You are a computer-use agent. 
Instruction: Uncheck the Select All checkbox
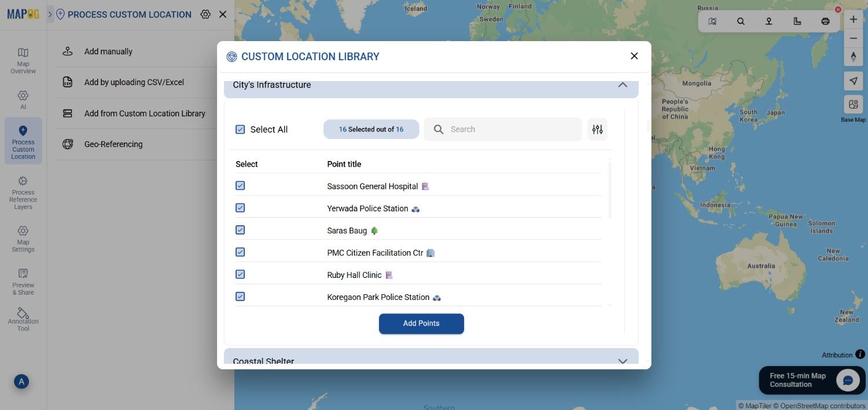tap(240, 129)
